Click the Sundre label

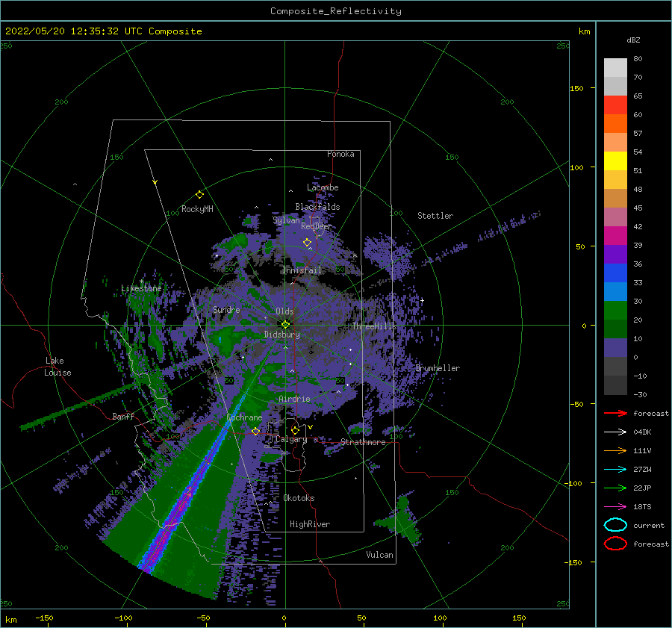[226, 309]
